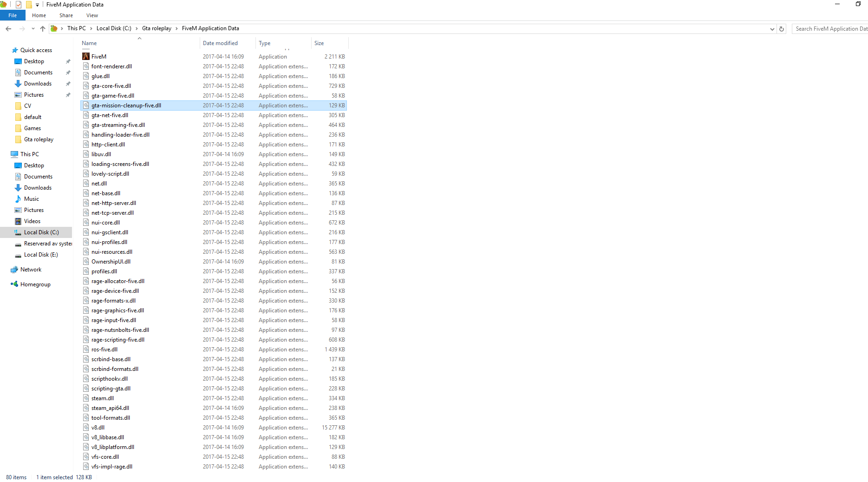Open the View ribbon tab
Screen dimensions: 868x482
pos(92,15)
